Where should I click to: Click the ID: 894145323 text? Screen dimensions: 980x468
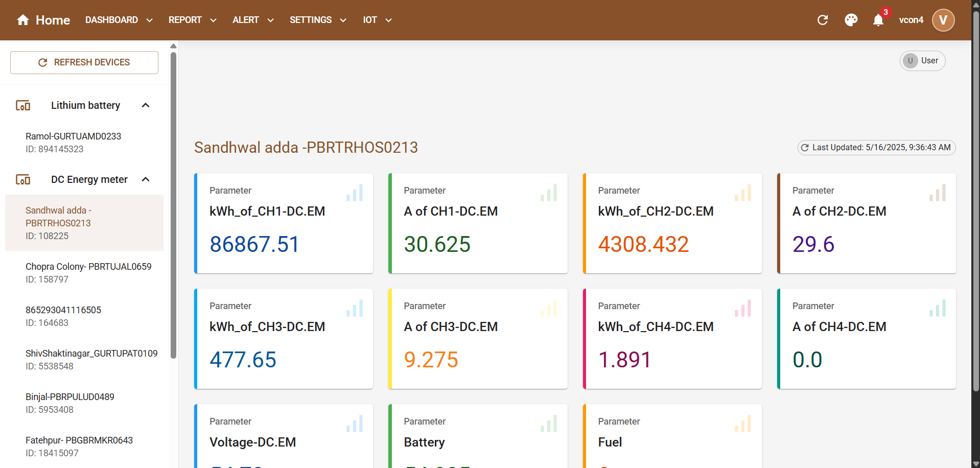(55, 149)
